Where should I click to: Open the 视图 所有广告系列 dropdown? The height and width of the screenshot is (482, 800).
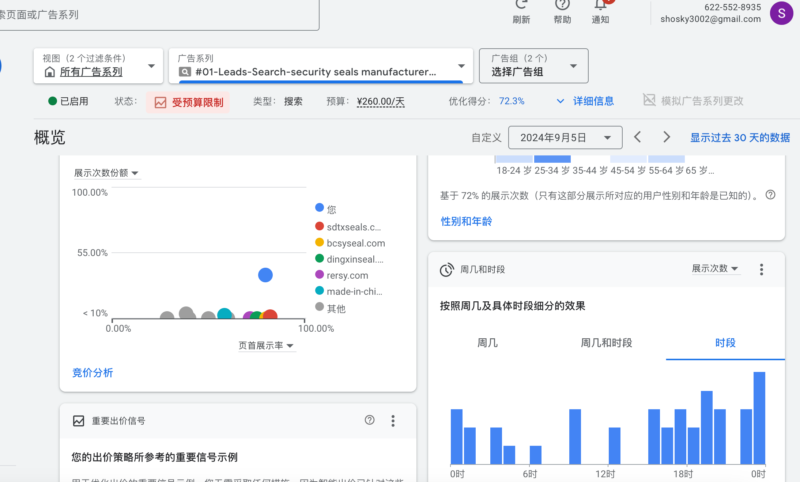click(x=98, y=66)
